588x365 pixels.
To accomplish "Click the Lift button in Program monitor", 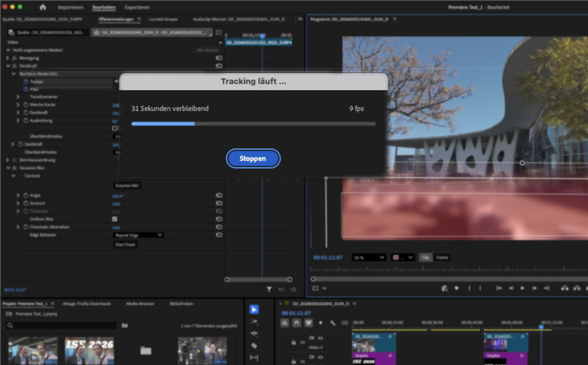I will tap(564, 288).
